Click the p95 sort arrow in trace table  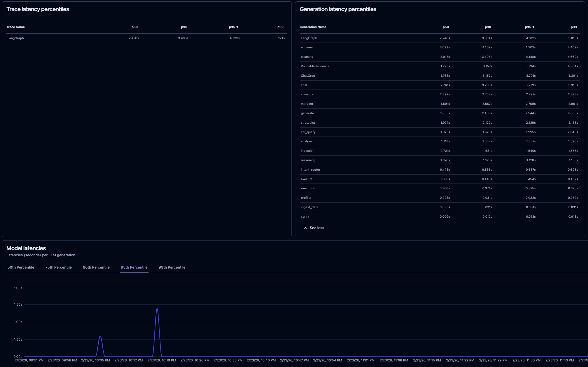click(x=238, y=27)
